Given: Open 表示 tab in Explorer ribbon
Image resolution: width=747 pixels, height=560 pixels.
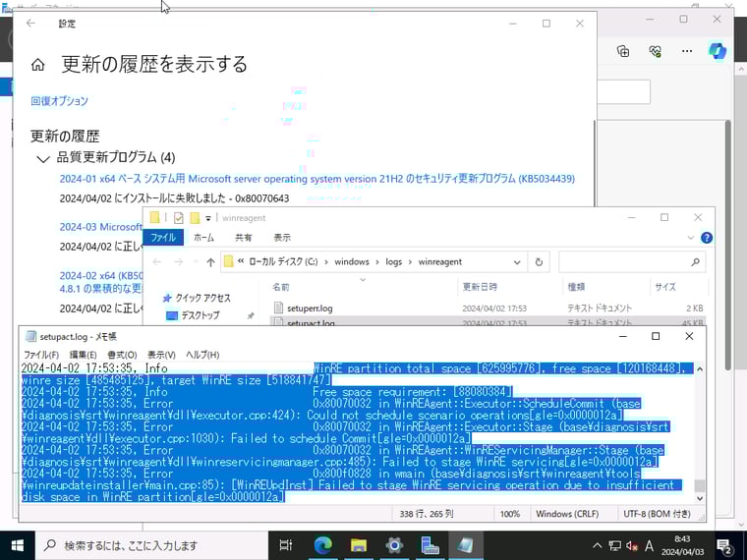Looking at the screenshot, I should click(282, 237).
